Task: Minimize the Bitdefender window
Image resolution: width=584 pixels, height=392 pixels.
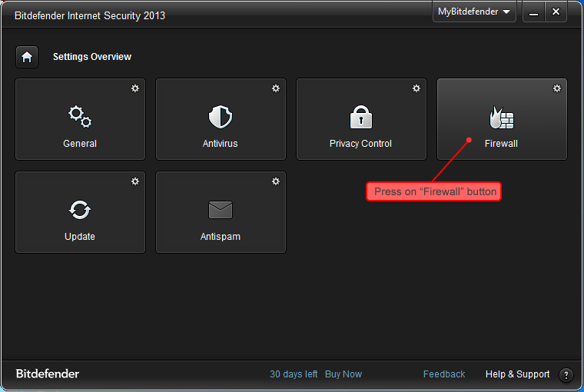Action: (x=533, y=12)
